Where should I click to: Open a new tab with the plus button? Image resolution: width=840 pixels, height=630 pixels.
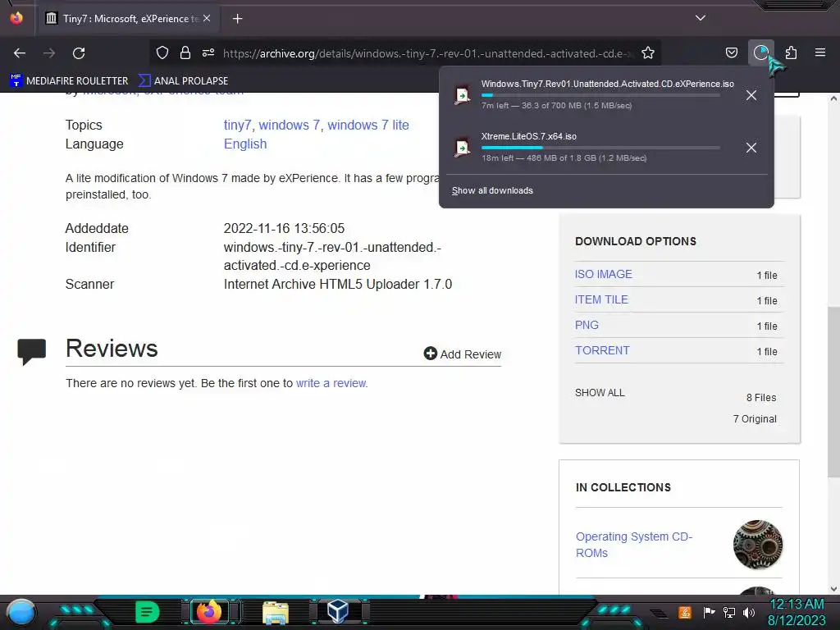click(237, 19)
